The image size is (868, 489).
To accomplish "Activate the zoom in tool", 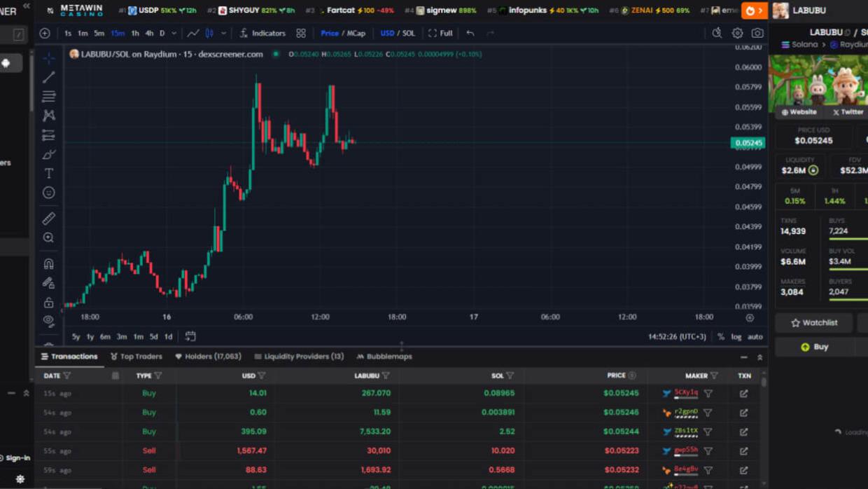I will tap(48, 237).
